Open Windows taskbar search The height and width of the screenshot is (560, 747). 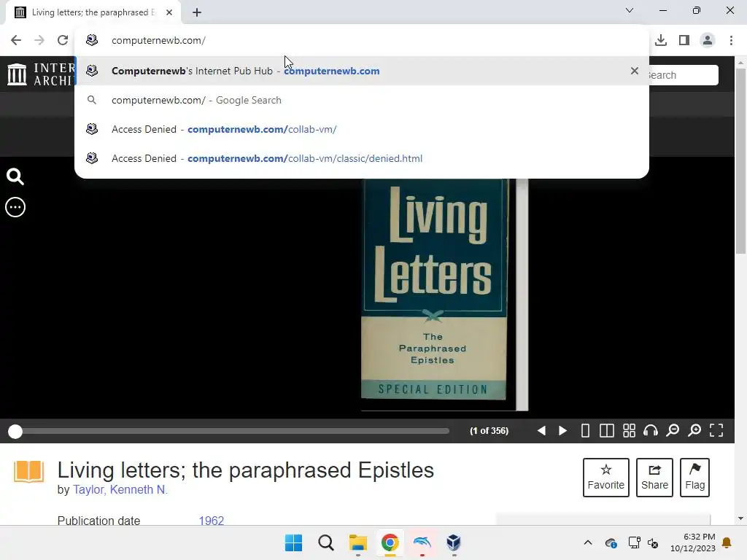(326, 542)
